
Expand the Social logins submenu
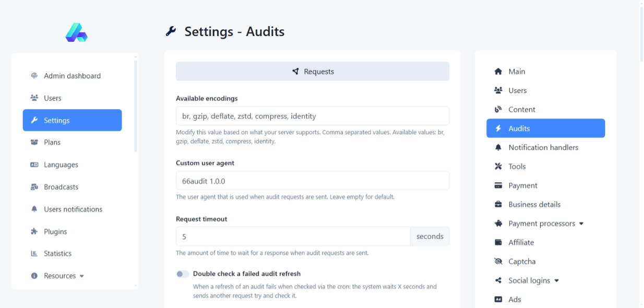533,280
